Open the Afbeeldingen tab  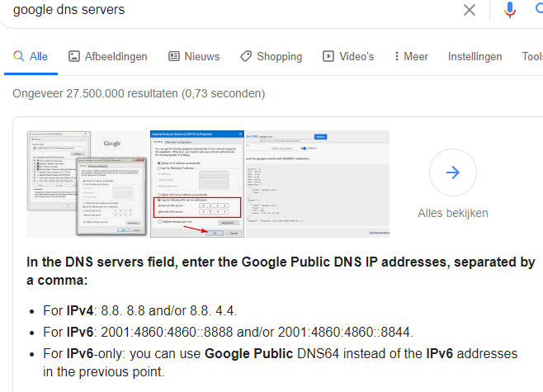coord(108,56)
